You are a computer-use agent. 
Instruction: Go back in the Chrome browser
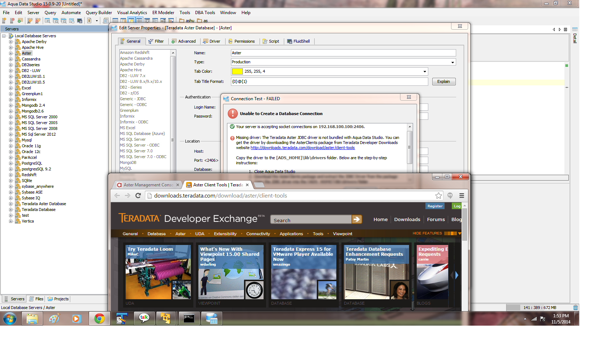(x=117, y=195)
